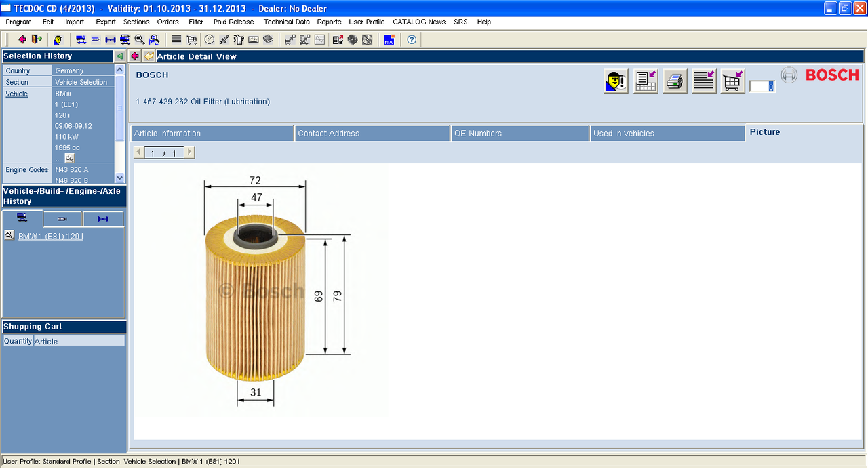Viewport: 868px width, 469px height.
Task: Click the clock icon in the toolbar
Action: (210, 39)
